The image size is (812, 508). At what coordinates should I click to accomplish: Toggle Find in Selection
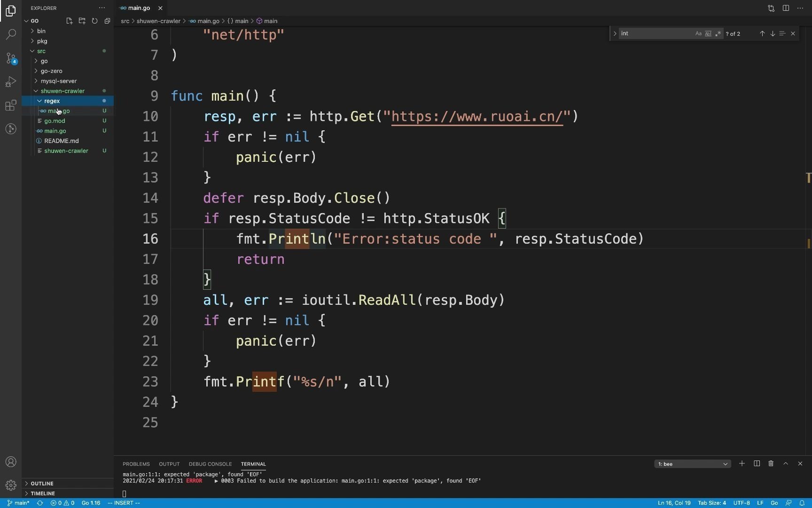pos(782,33)
